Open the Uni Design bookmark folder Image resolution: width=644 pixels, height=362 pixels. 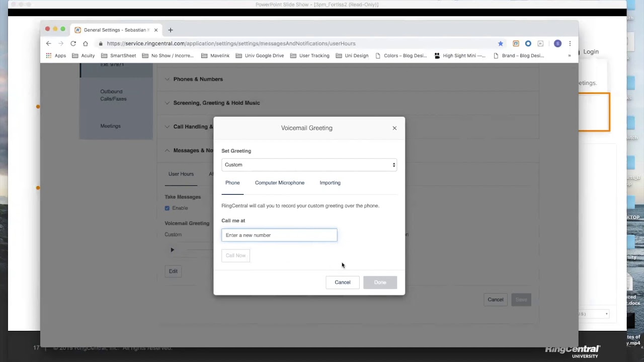[352, 56]
